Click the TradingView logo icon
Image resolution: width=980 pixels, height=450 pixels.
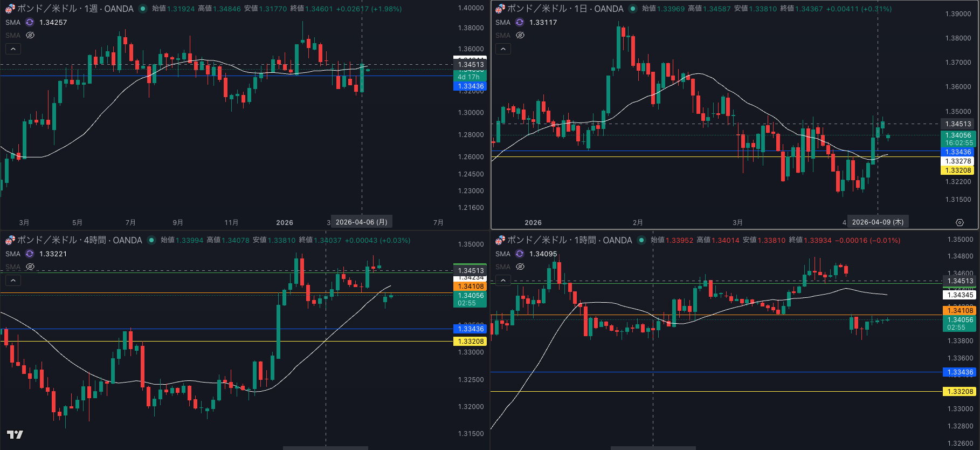coord(15,434)
